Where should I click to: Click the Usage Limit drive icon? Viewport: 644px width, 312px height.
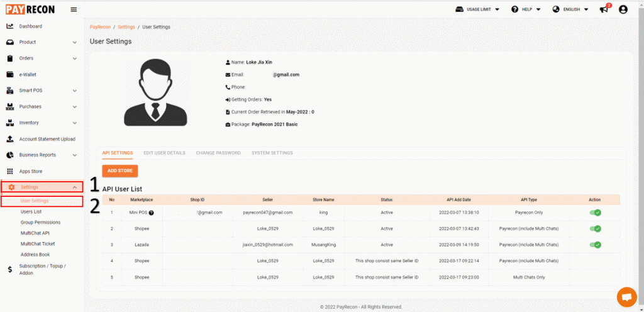point(460,9)
